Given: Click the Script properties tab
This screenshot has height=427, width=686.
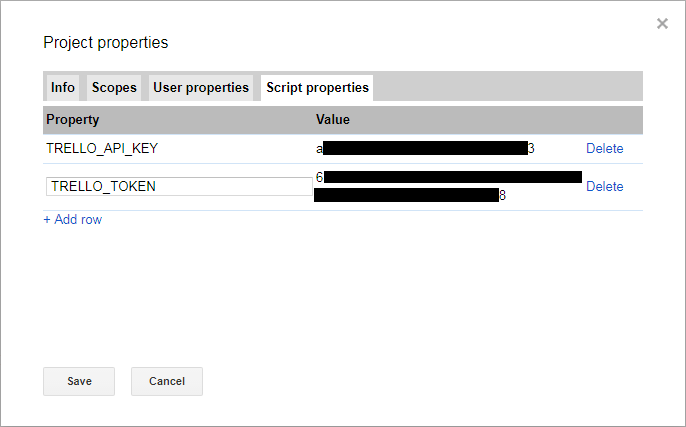Looking at the screenshot, I should (x=317, y=88).
